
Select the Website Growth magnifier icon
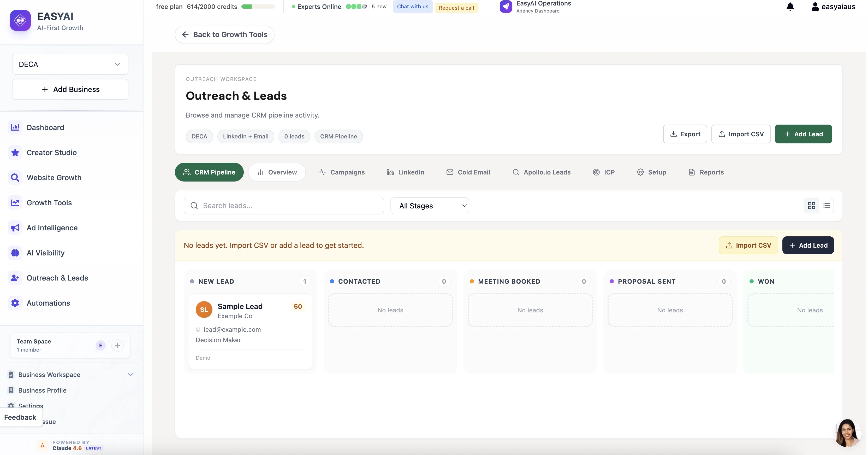click(15, 177)
